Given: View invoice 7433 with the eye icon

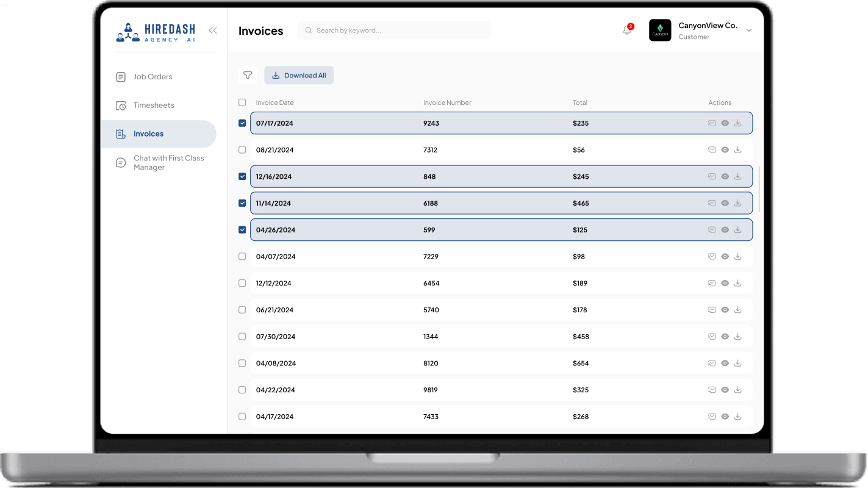Looking at the screenshot, I should 725,417.
